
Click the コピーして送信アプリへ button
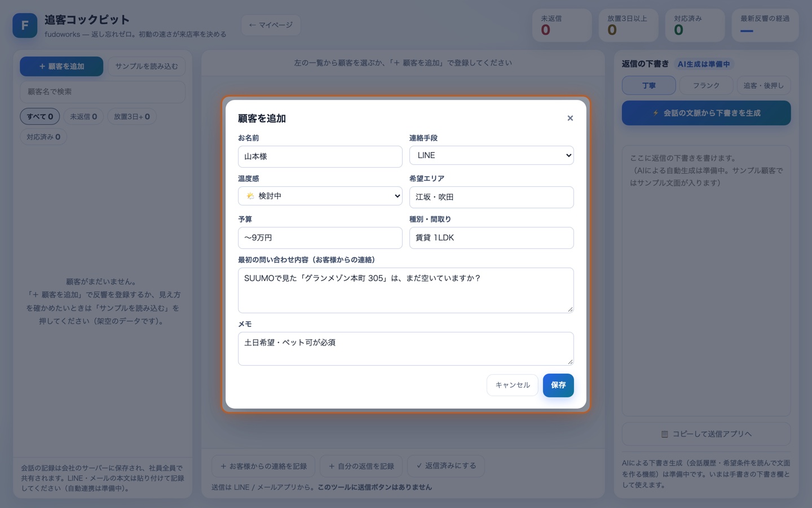click(706, 434)
